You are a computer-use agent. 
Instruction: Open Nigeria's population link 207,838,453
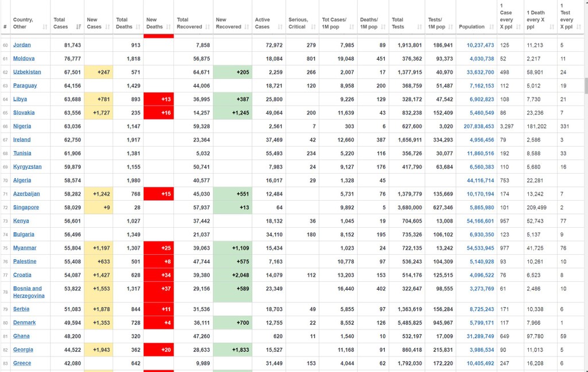coord(479,126)
